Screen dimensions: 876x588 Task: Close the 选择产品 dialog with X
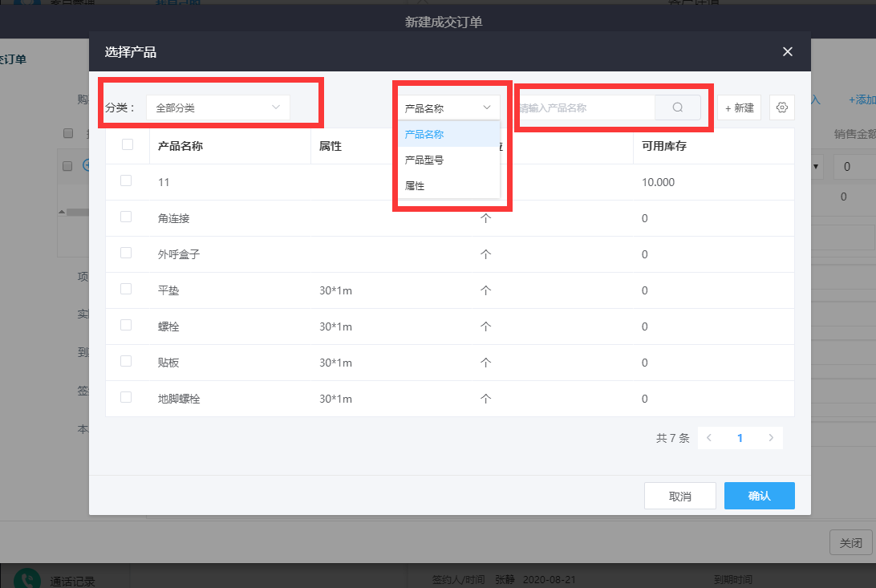788,51
